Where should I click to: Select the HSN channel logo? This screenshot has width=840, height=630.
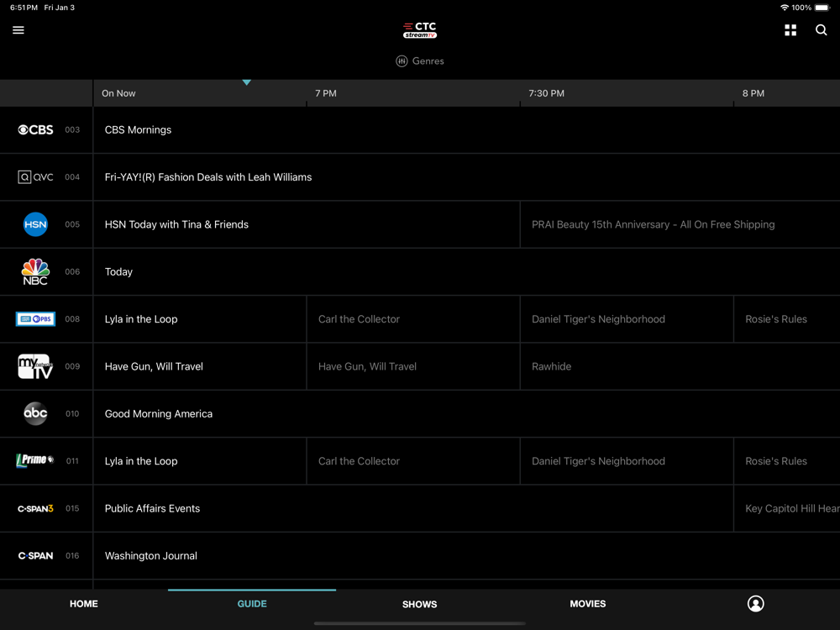click(x=35, y=224)
